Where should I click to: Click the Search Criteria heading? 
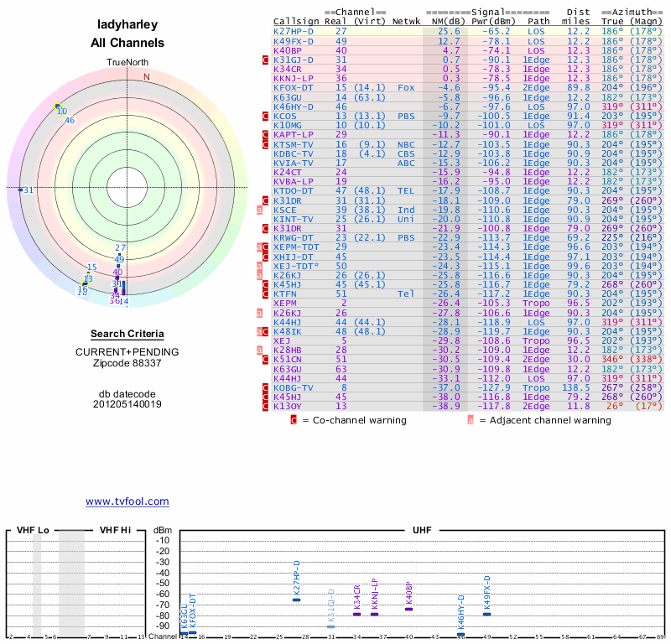tap(127, 334)
